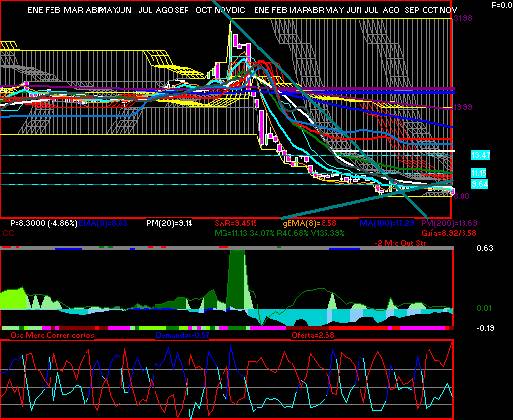Click the green 0.01 oscillator value
Image resolution: width=513 pixels, height=420 pixels.
[484, 308]
